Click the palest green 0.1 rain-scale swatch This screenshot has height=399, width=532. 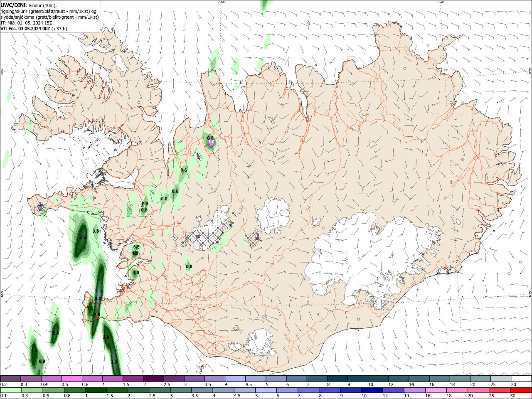[x=11, y=390]
